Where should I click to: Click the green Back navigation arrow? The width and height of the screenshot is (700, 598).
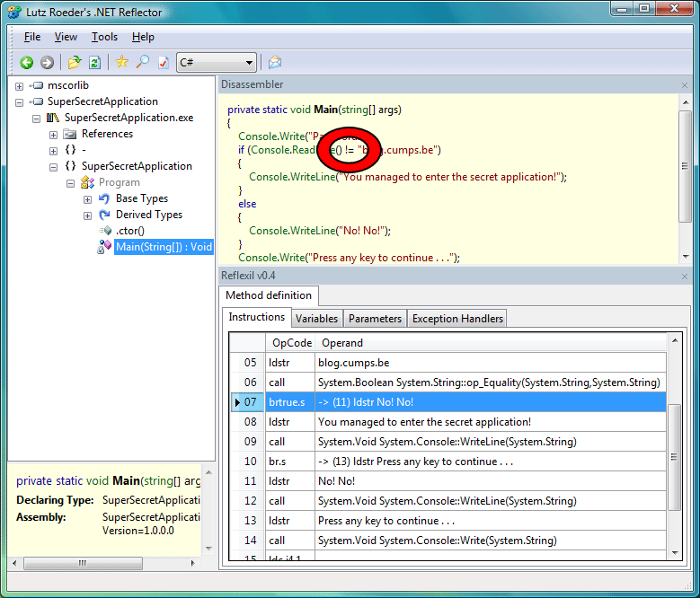tap(27, 63)
